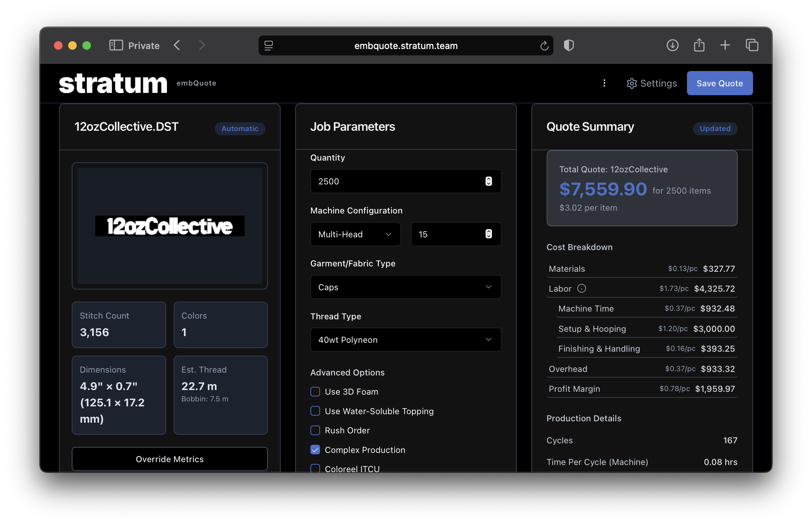Click the Labor info icon
812x525 pixels.
click(x=581, y=288)
